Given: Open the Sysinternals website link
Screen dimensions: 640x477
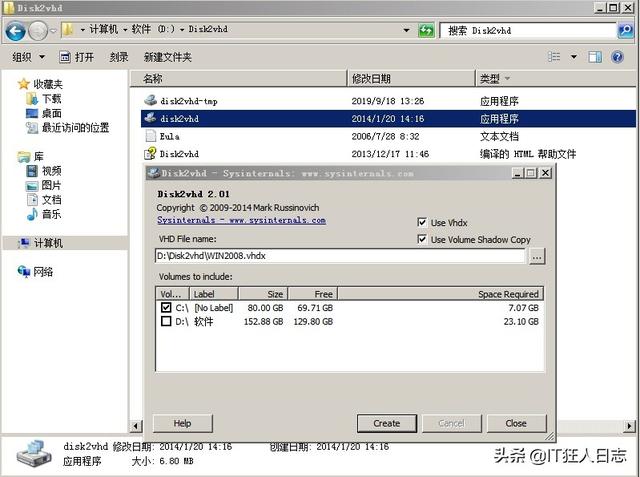Looking at the screenshot, I should [x=241, y=220].
